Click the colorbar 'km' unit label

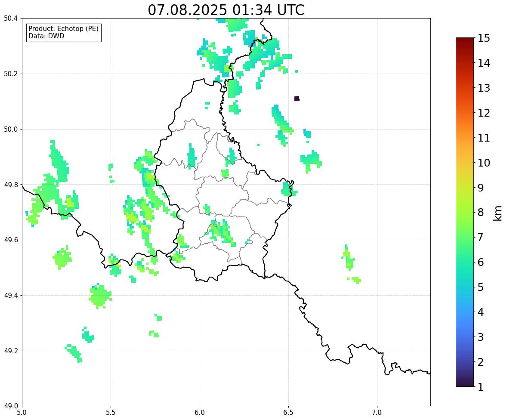pos(498,213)
